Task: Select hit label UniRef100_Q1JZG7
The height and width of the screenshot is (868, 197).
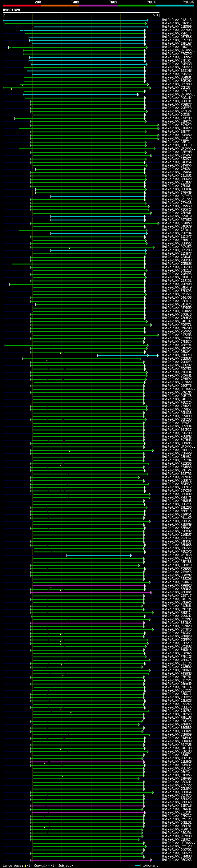Action: coord(177,365)
